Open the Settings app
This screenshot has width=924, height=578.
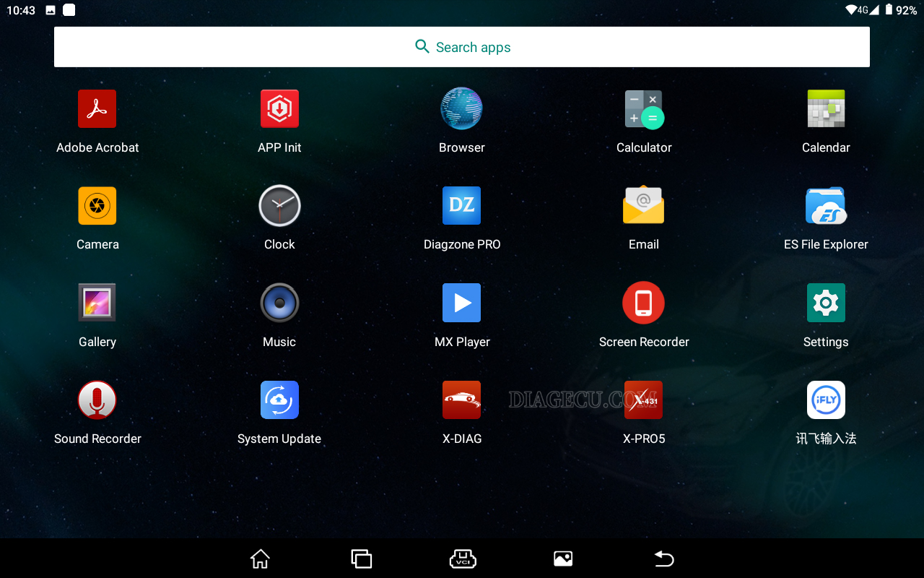coord(825,303)
